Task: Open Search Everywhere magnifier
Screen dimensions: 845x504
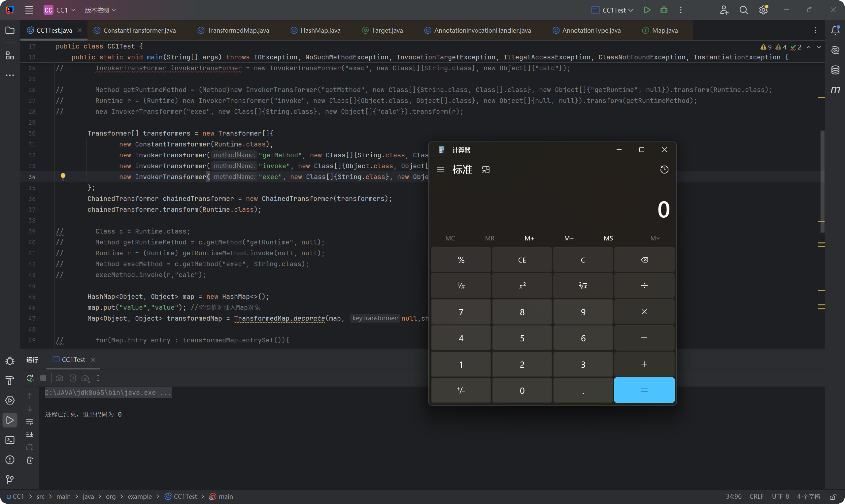Action: pyautogui.click(x=744, y=10)
